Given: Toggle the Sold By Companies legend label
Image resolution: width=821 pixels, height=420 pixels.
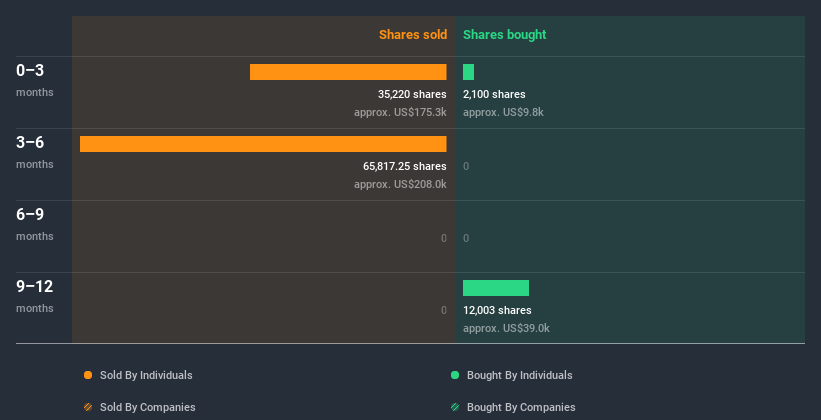Looking at the screenshot, I should (148, 407).
